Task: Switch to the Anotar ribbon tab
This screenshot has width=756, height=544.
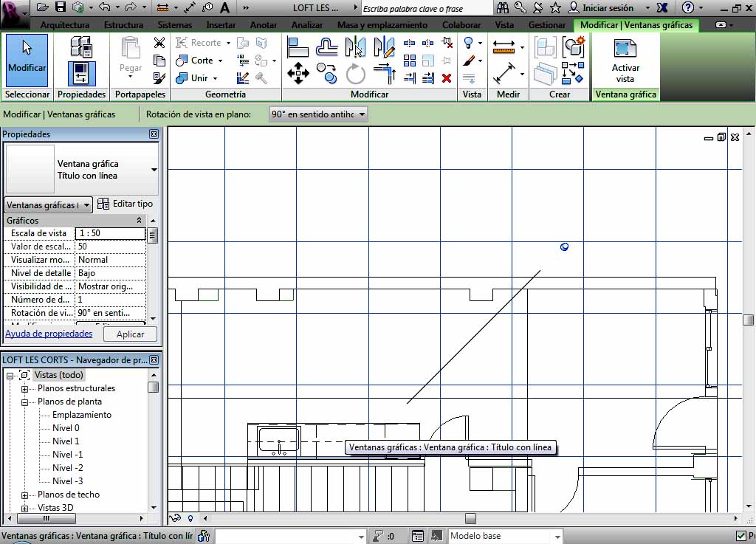Action: [263, 24]
